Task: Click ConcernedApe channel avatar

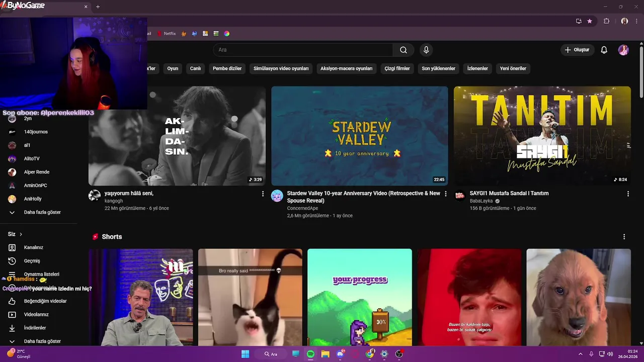Action: tap(277, 196)
